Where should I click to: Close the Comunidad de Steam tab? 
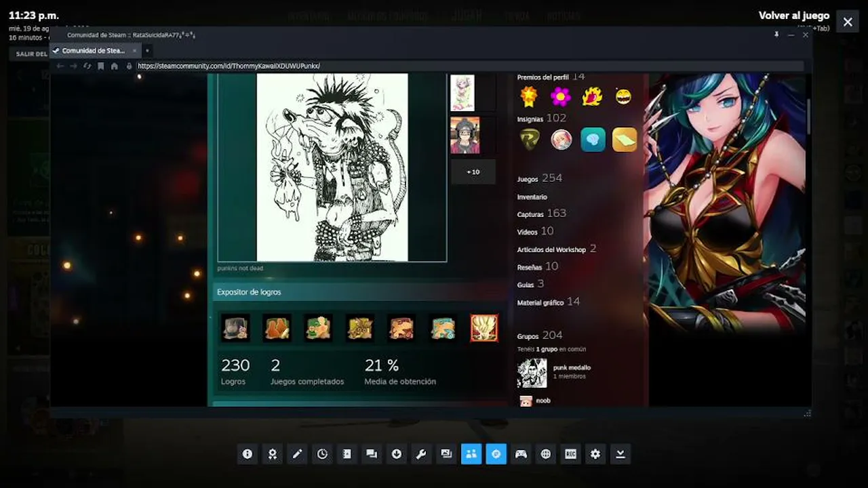click(134, 50)
